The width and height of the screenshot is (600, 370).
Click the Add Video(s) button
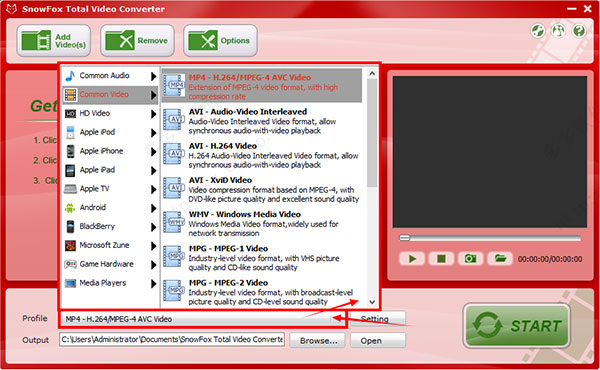(54, 41)
